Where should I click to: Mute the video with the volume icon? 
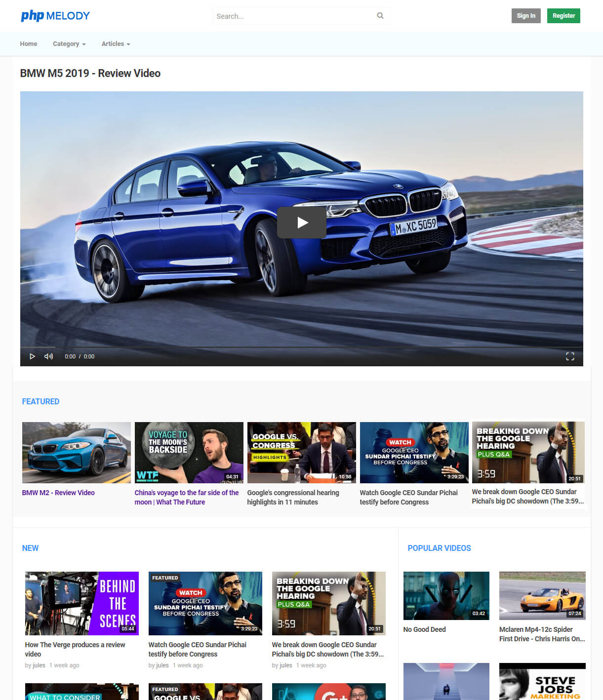[48, 356]
